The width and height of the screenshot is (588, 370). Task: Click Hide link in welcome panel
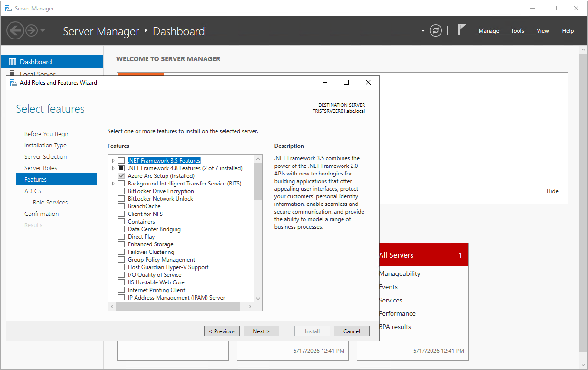(552, 191)
